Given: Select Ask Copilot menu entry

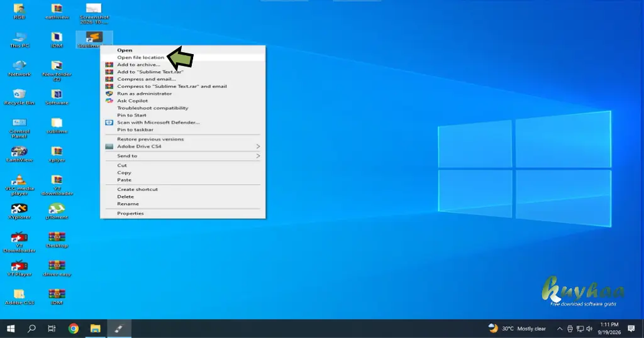Looking at the screenshot, I should click(183, 101).
